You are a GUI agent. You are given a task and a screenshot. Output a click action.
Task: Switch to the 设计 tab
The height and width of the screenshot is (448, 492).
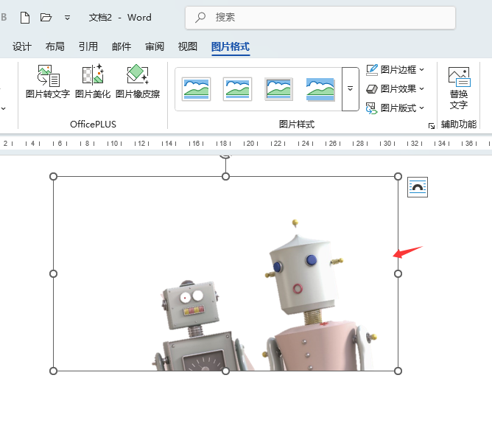tap(22, 46)
